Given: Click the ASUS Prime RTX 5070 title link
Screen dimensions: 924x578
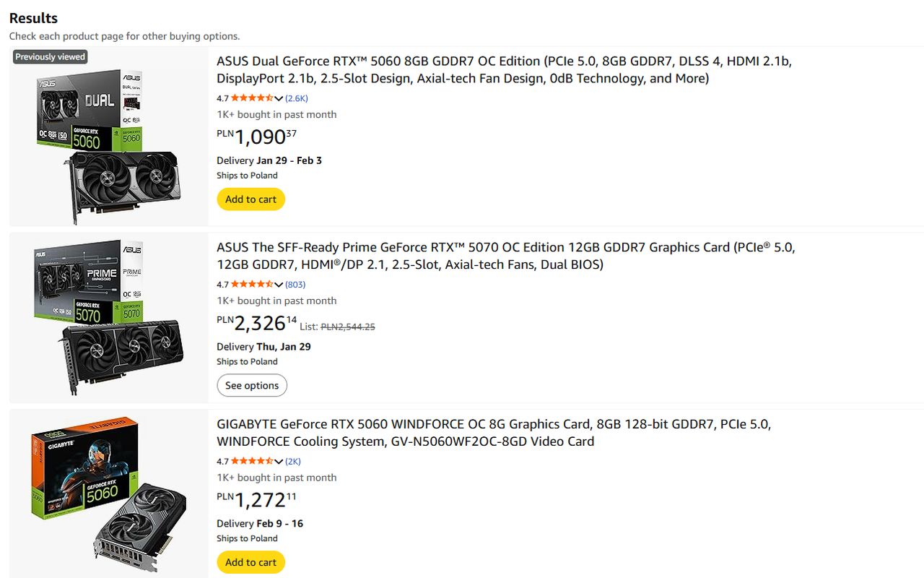Looking at the screenshot, I should (x=505, y=256).
